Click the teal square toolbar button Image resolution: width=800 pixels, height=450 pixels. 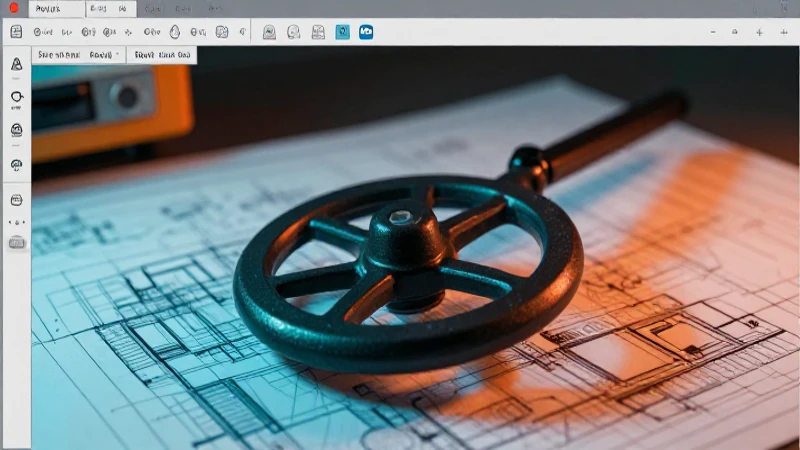tap(342, 32)
